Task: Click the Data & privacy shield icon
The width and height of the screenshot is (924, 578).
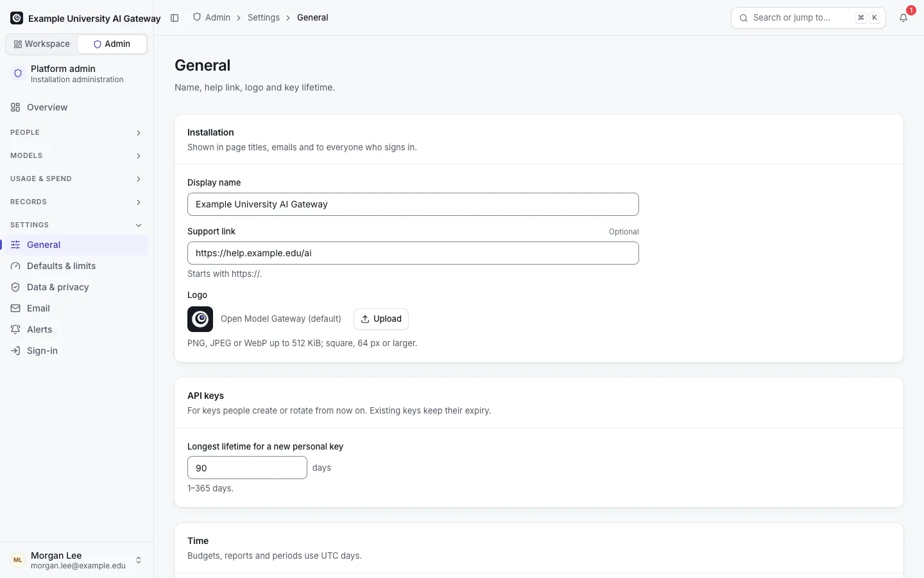Action: point(15,287)
